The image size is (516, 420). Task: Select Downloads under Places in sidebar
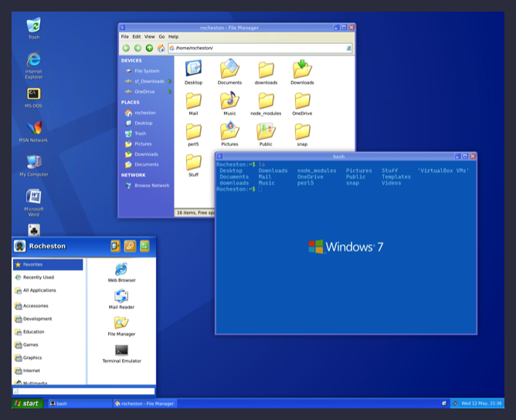pos(146,154)
